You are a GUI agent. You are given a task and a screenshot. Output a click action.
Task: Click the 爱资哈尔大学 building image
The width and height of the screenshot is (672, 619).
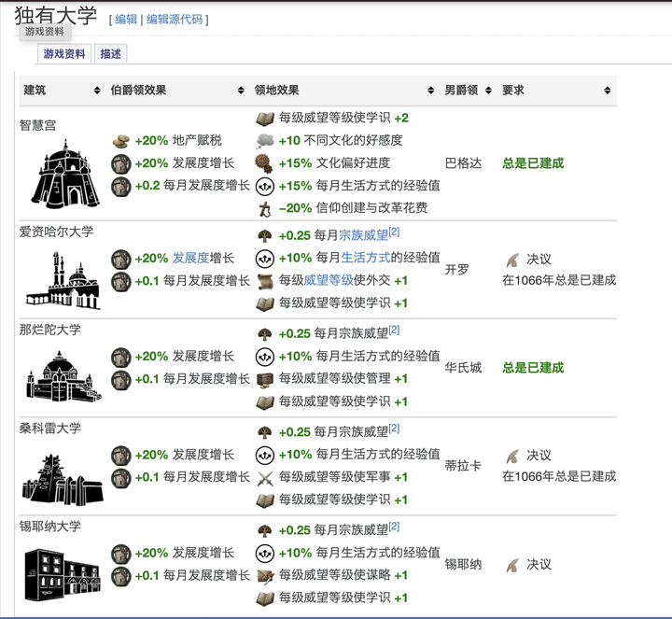tap(63, 280)
